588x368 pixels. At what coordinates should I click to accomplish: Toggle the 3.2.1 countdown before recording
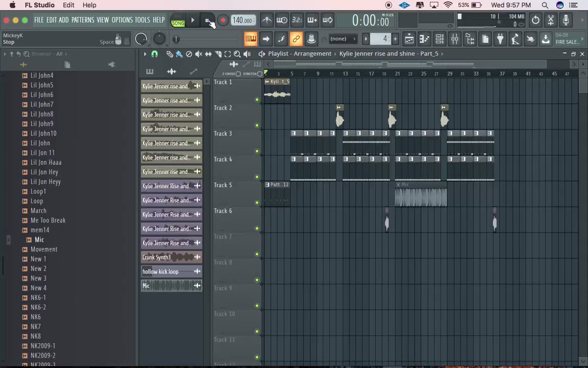tap(297, 20)
